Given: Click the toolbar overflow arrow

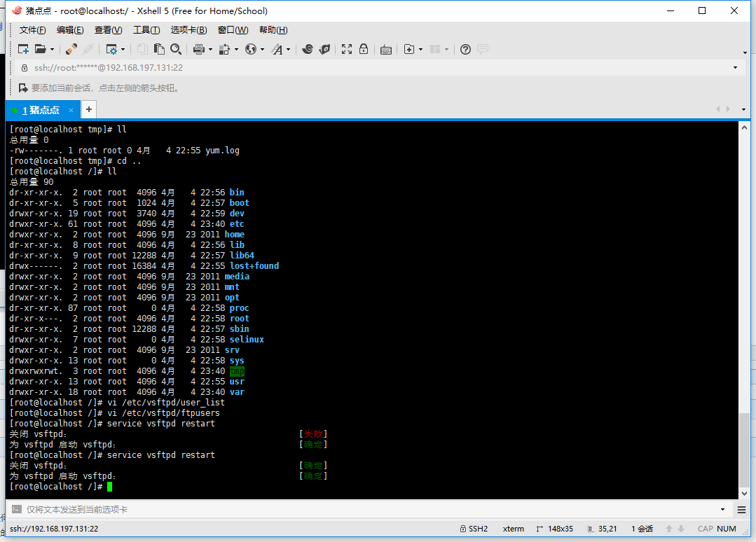Looking at the screenshot, I should (x=745, y=53).
